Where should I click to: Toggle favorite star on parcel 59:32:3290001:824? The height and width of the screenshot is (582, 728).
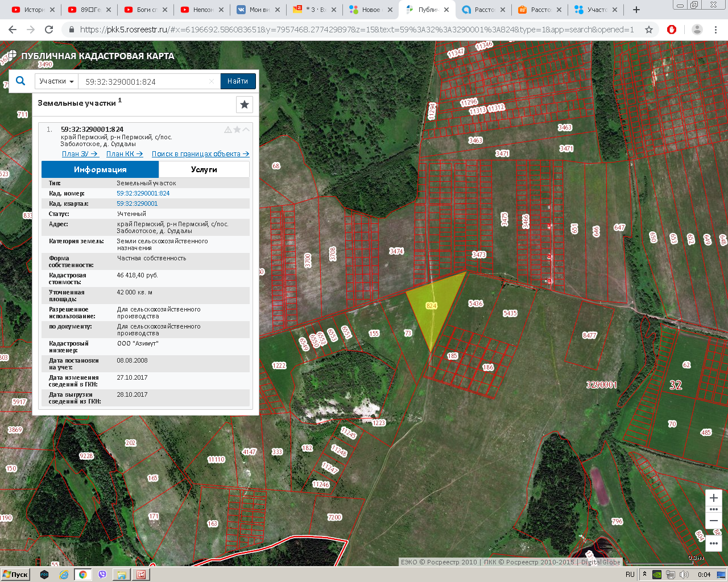click(x=237, y=130)
